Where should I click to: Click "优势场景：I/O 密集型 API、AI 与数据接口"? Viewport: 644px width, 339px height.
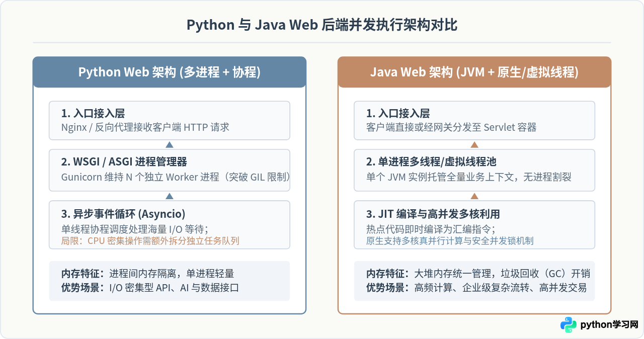pos(150,288)
